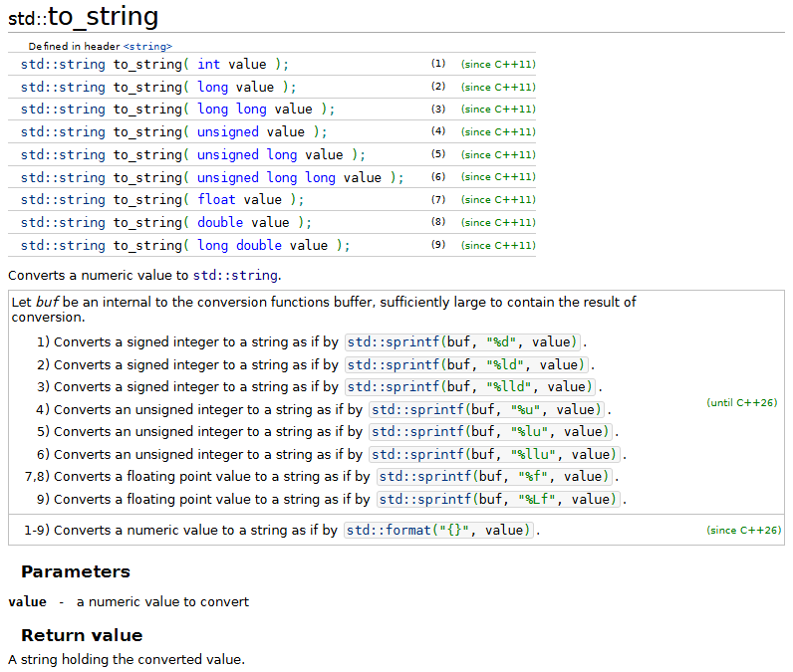Open std::sprintf link with "%lu" format

417,432
